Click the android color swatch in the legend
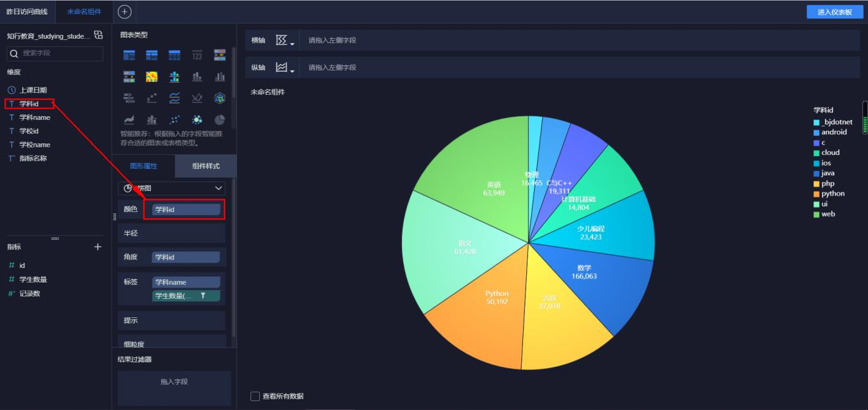The width and height of the screenshot is (868, 410). 815,131
